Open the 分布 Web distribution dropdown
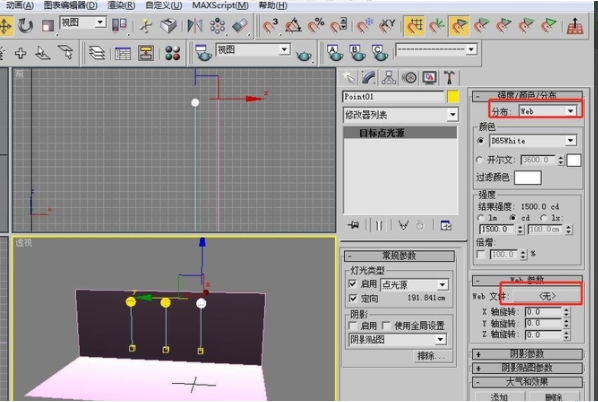598x402 pixels. click(548, 111)
